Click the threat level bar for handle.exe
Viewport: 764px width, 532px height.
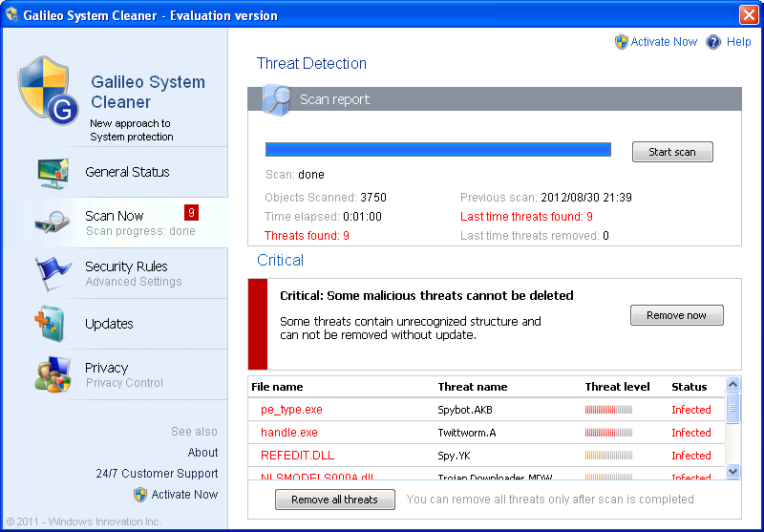click(608, 433)
